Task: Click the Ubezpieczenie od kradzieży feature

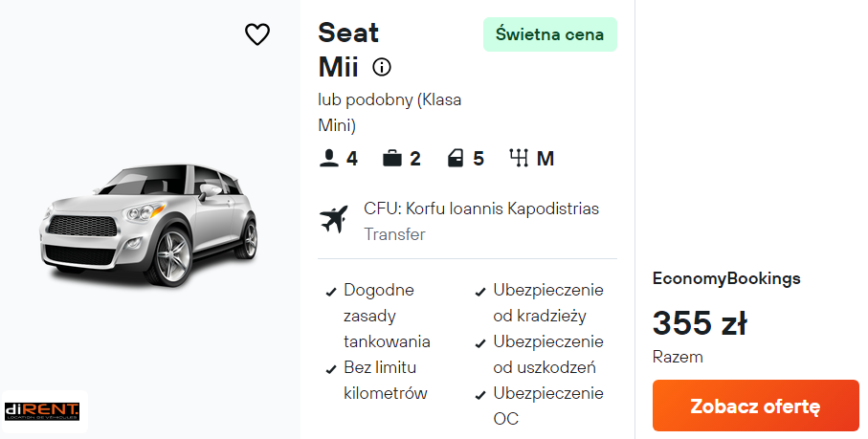Action: (x=547, y=302)
